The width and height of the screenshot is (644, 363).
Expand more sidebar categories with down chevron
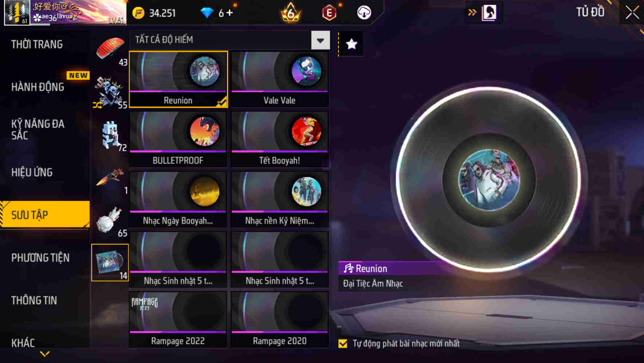(x=45, y=354)
